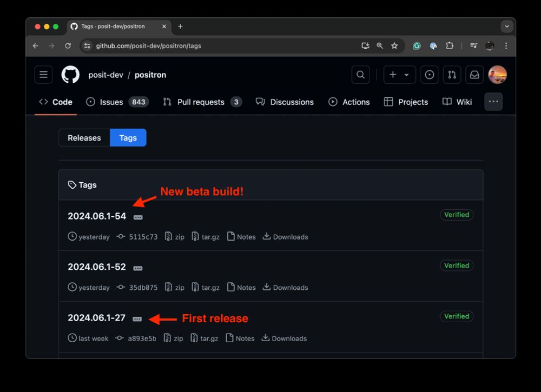Open the Wiki tab

coord(457,102)
